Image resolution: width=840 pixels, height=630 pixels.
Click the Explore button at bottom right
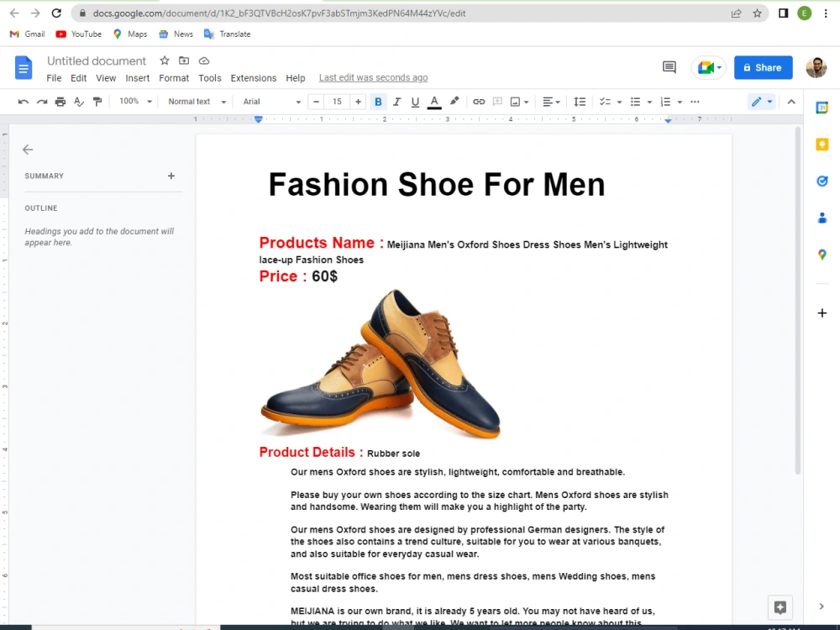pos(780,607)
